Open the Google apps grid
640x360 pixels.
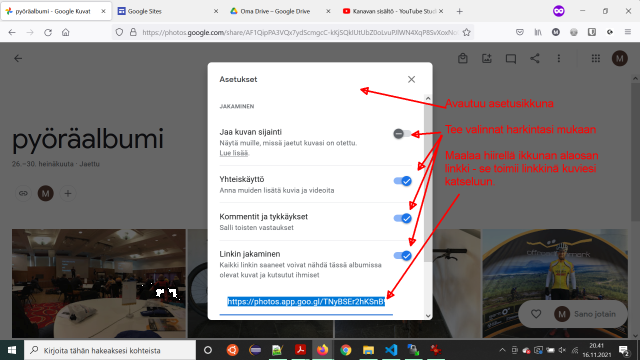pos(596,58)
